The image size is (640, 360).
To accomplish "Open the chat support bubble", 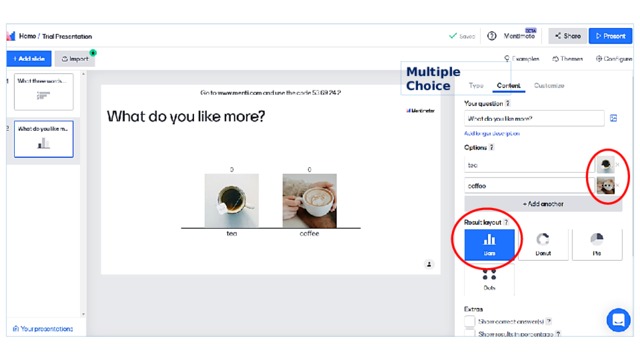I will tap(618, 320).
